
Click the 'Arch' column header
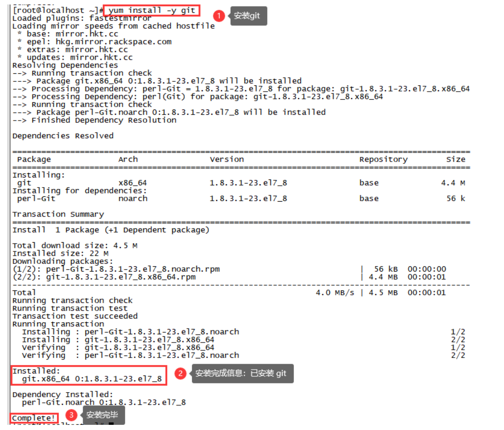[128, 159]
